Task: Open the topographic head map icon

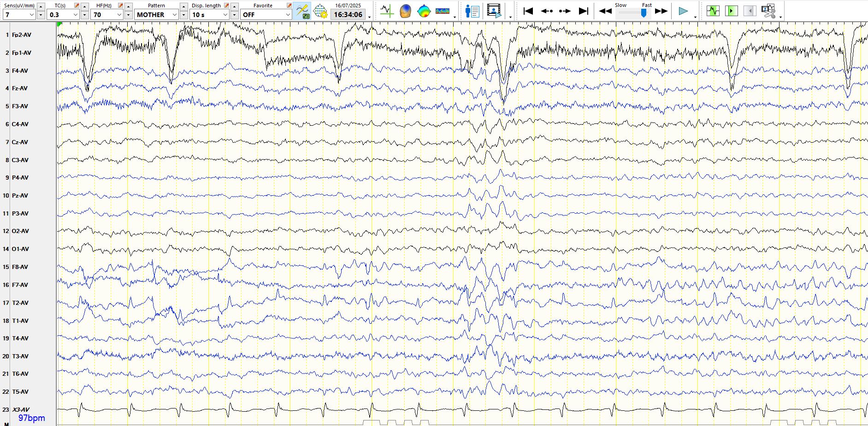Action: point(424,11)
